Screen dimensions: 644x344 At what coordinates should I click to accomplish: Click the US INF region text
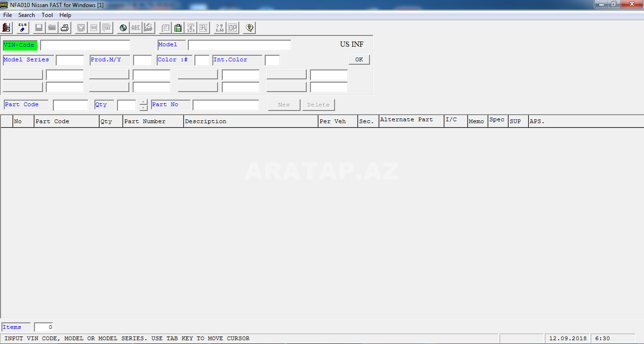[352, 44]
